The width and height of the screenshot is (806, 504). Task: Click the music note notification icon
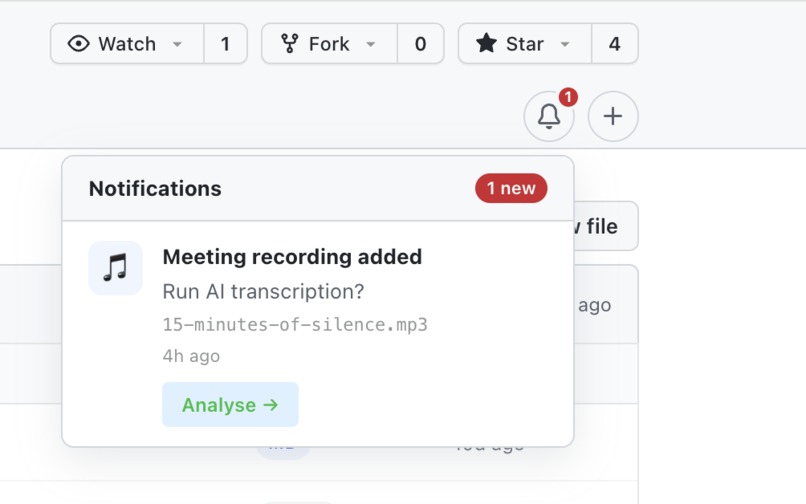(115, 268)
